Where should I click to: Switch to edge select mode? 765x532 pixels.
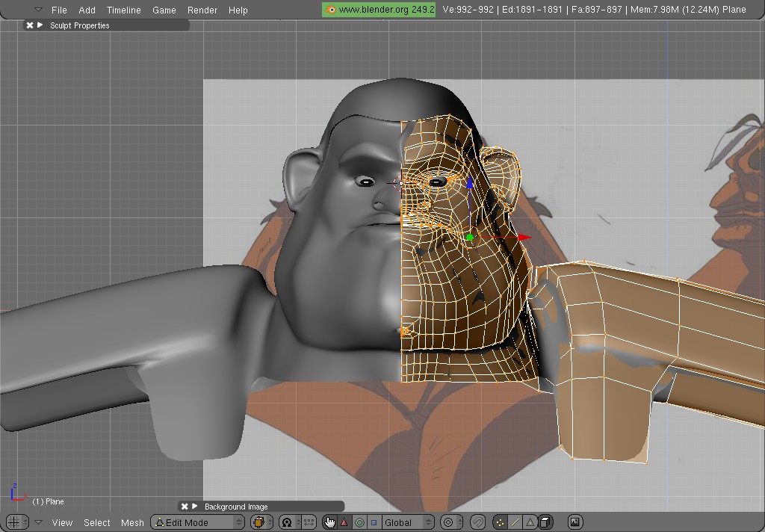515,522
